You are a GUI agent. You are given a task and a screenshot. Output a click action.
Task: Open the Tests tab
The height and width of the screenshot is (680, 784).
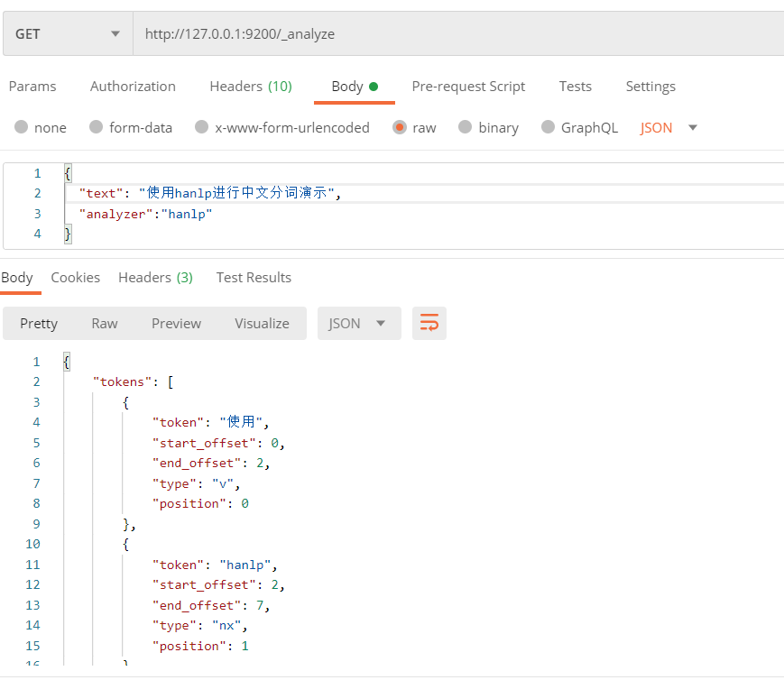[575, 86]
